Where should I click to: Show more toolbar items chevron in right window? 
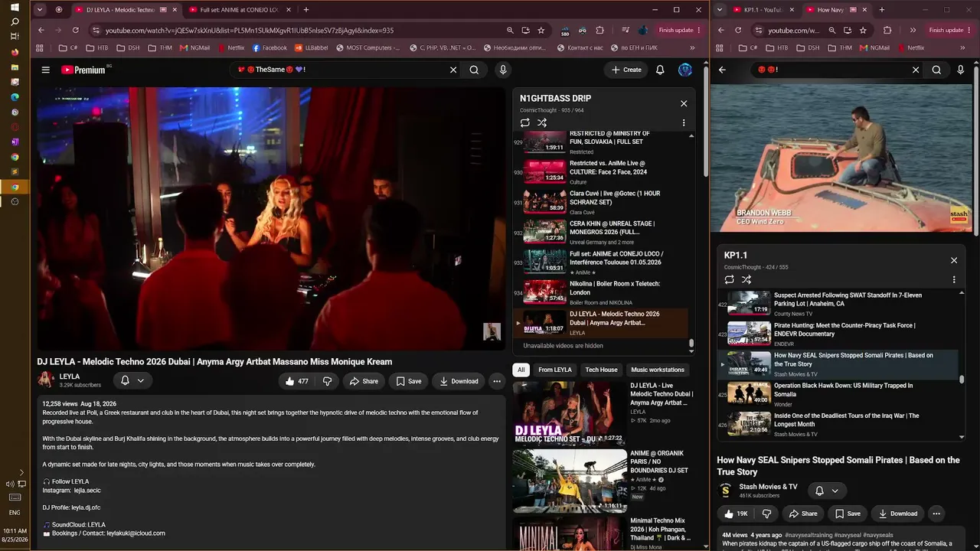[x=913, y=30]
